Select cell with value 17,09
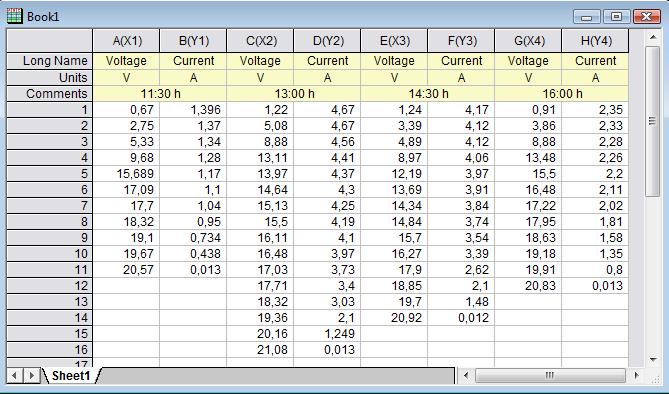 point(126,190)
